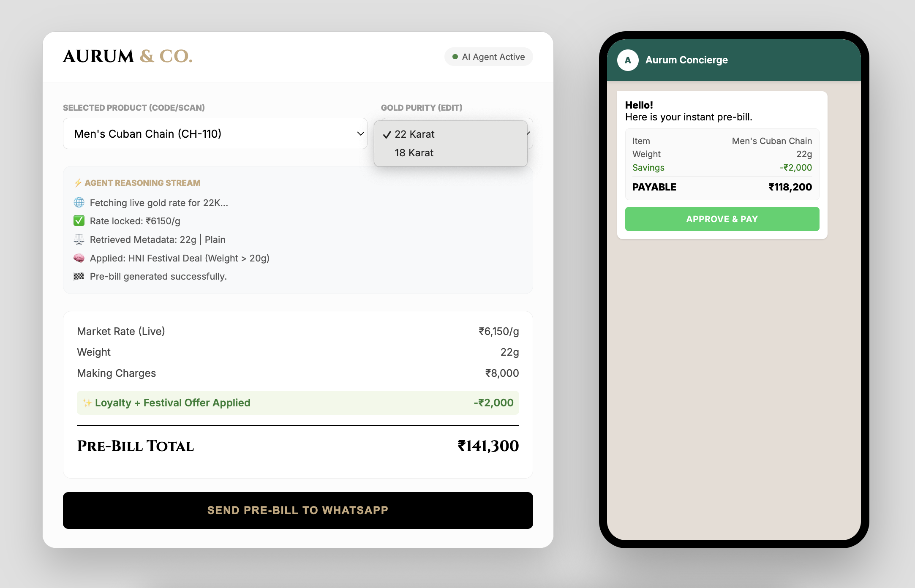Click the Aurum Concierge avatar circle
915x588 pixels.
tap(628, 60)
